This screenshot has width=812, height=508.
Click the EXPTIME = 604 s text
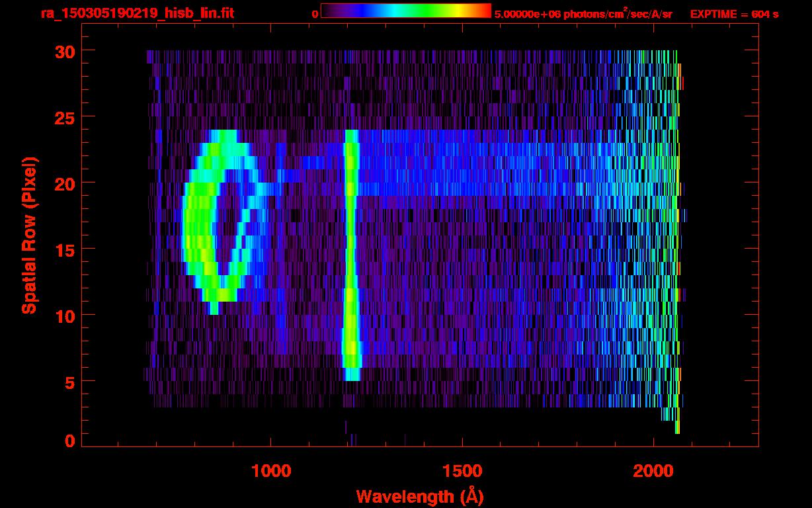734,14
